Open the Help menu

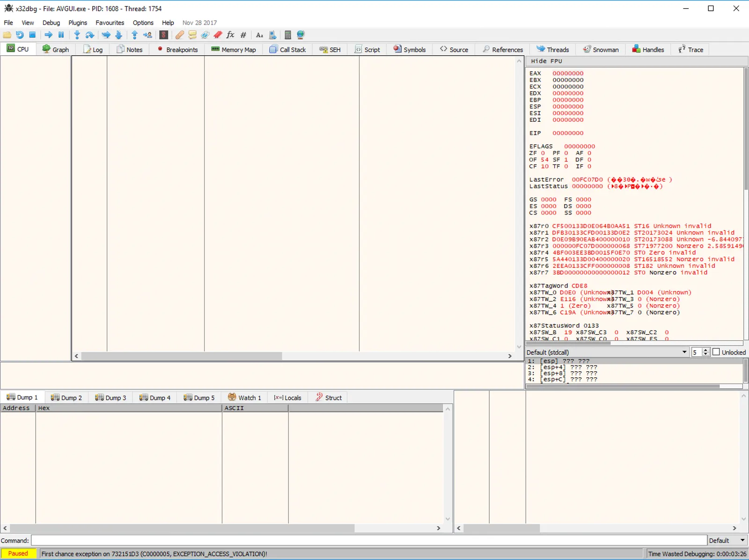click(168, 22)
